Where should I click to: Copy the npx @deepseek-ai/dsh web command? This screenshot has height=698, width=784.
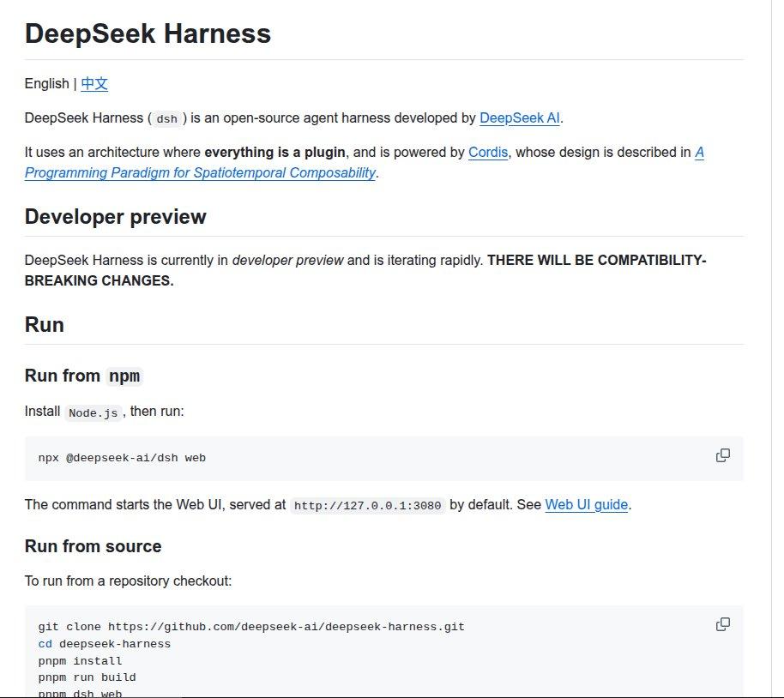click(722, 455)
